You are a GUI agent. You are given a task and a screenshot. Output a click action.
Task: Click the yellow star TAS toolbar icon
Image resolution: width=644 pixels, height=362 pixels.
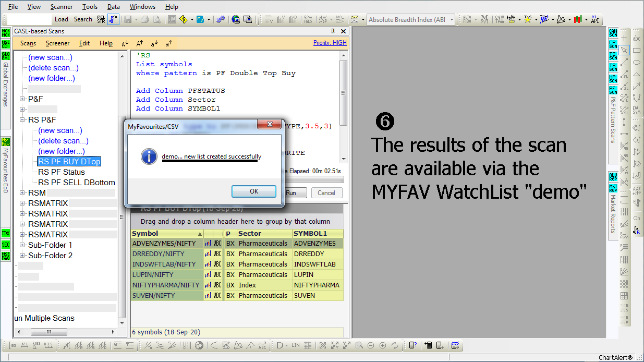528,19
